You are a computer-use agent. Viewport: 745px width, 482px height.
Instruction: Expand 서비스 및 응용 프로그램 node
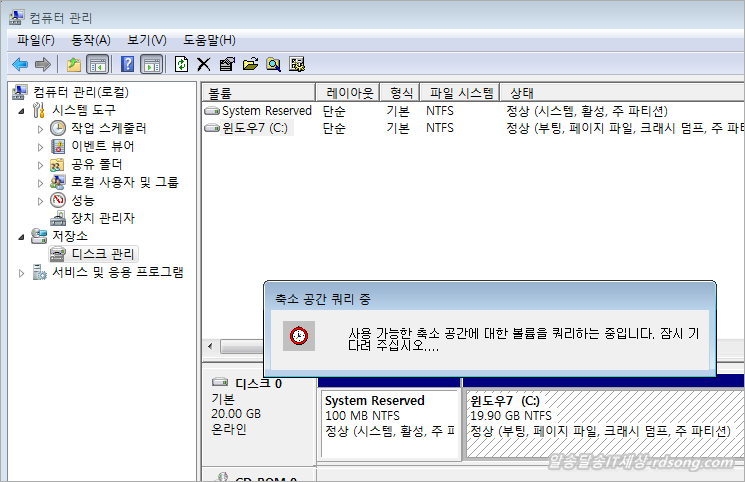click(x=22, y=272)
